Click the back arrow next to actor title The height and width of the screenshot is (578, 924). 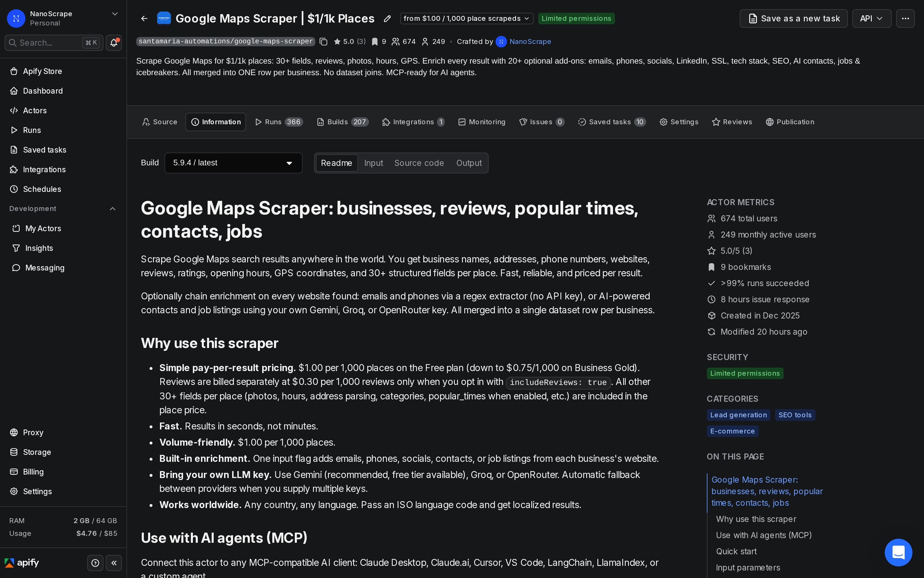(144, 18)
